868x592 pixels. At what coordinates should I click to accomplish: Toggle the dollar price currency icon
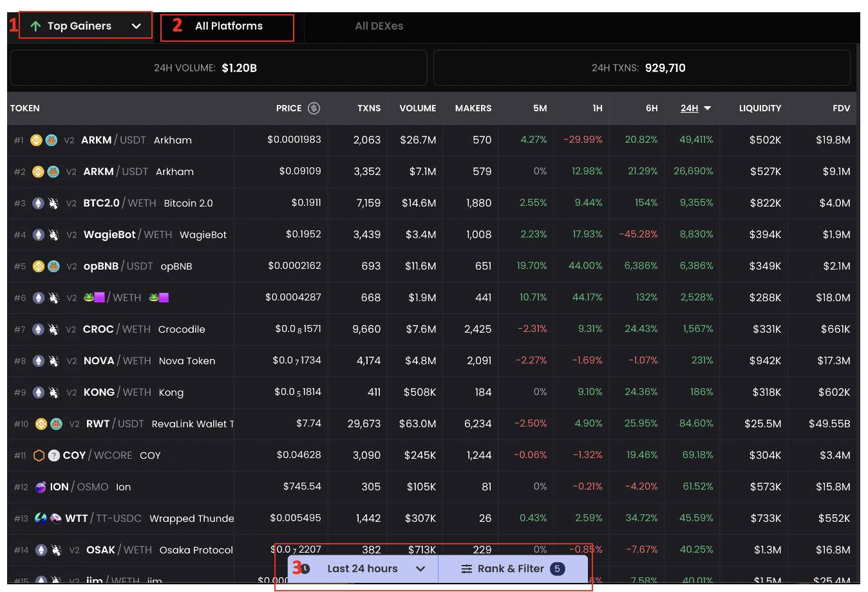click(x=314, y=108)
